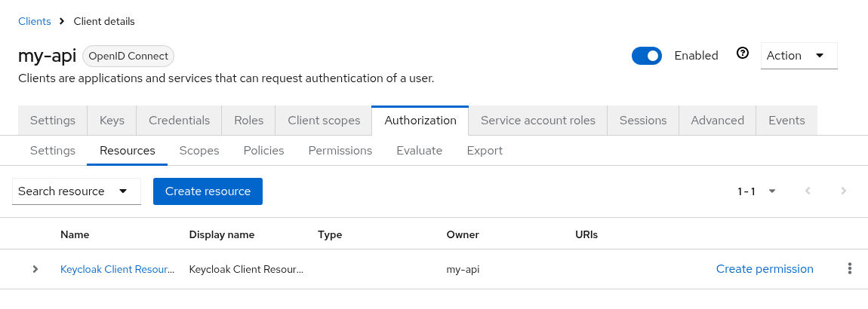Screen dimensions: 868x309
Task: Switch to the Sessions tab
Action: pos(642,121)
